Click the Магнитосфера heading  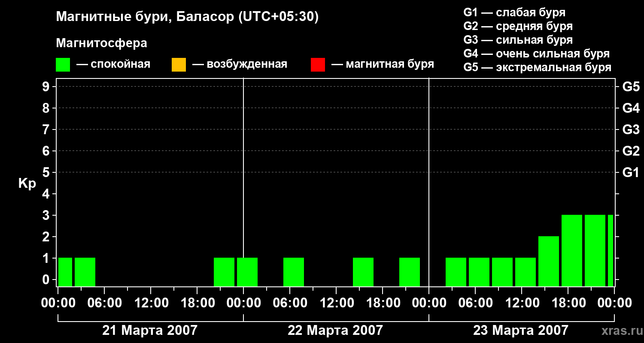[x=102, y=43]
